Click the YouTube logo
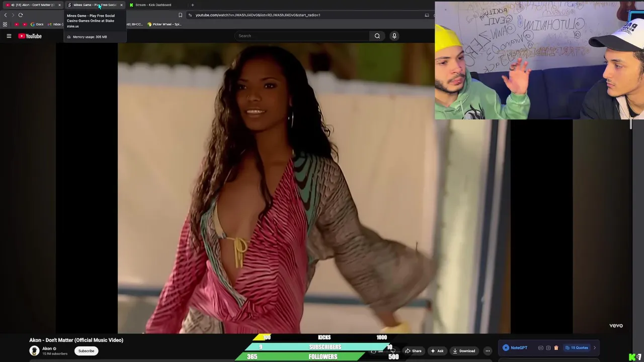This screenshot has width=644, height=362. (30, 36)
